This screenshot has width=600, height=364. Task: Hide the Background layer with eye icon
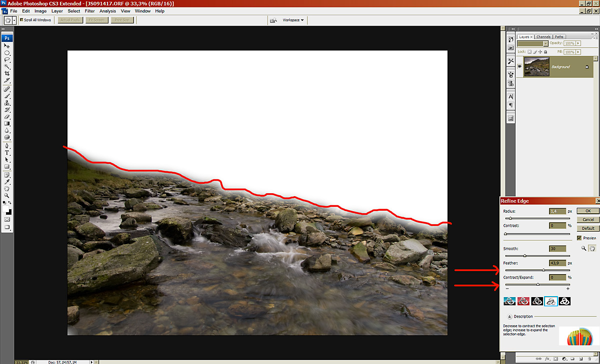(x=520, y=66)
